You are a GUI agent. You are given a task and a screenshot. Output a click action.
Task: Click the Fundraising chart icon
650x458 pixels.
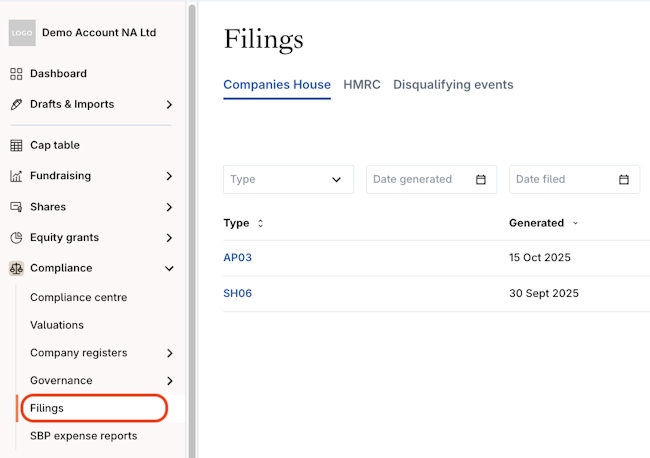(16, 177)
